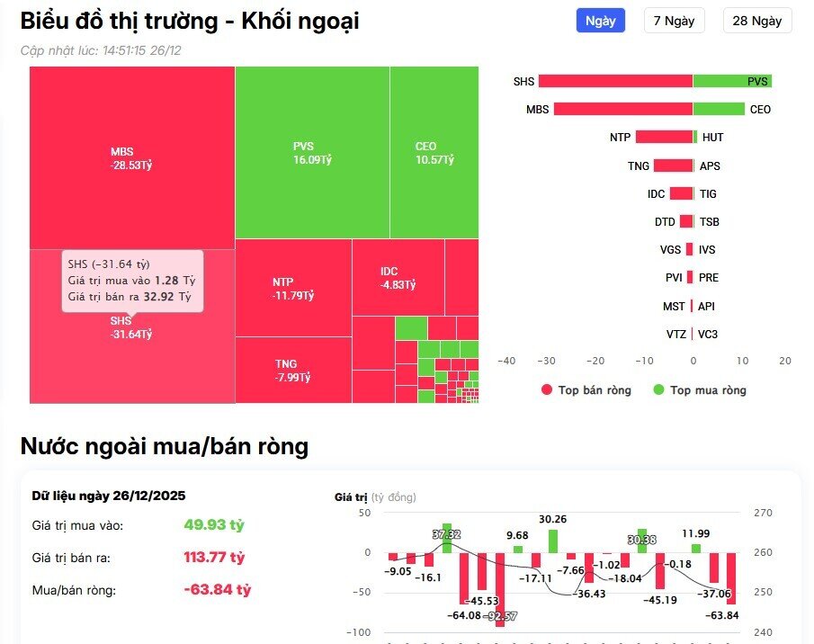Select the active "Ngày" tab
Image resolution: width=814 pixels, height=644 pixels.
(599, 21)
